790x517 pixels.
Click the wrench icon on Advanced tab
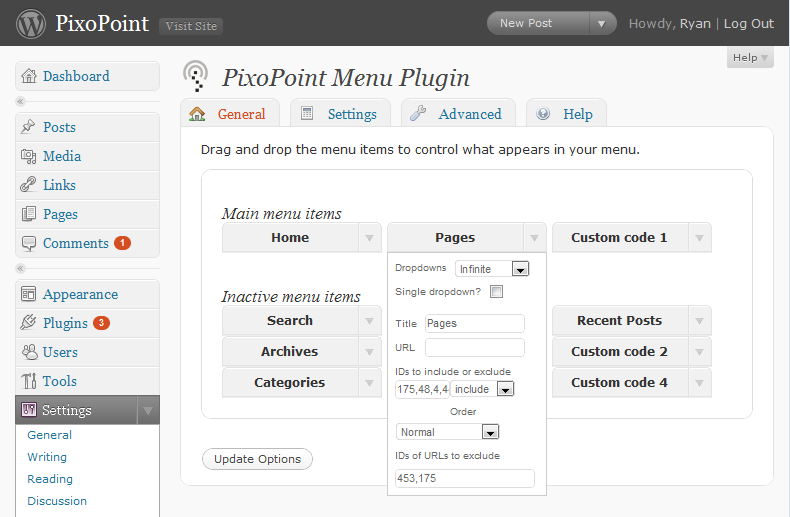tap(418, 113)
